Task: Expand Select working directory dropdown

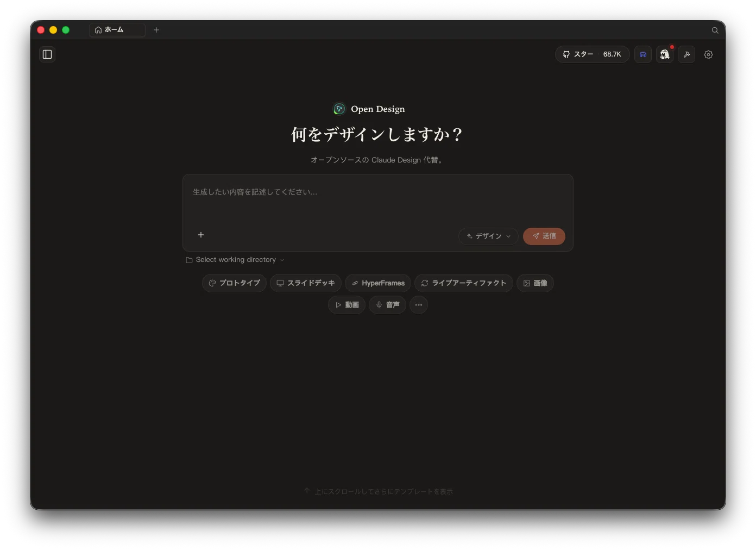Action: coord(235,260)
